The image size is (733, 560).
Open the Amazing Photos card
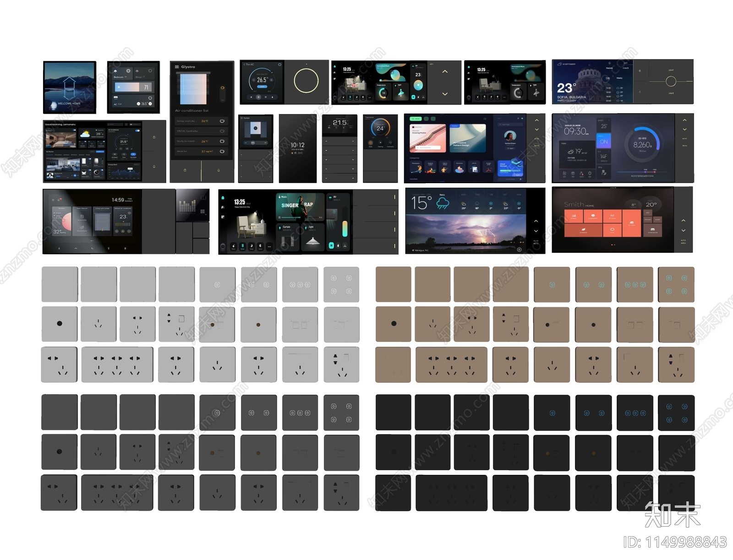tap(428, 138)
